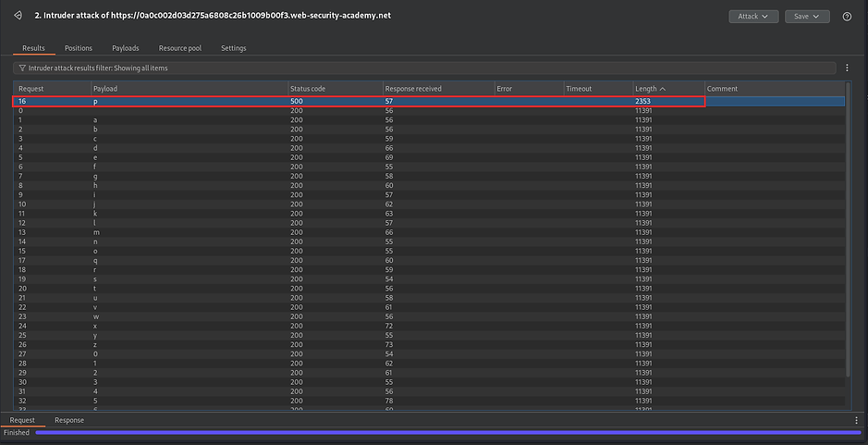Open the Attack dropdown menu
The width and height of the screenshot is (868, 445).
(x=753, y=17)
